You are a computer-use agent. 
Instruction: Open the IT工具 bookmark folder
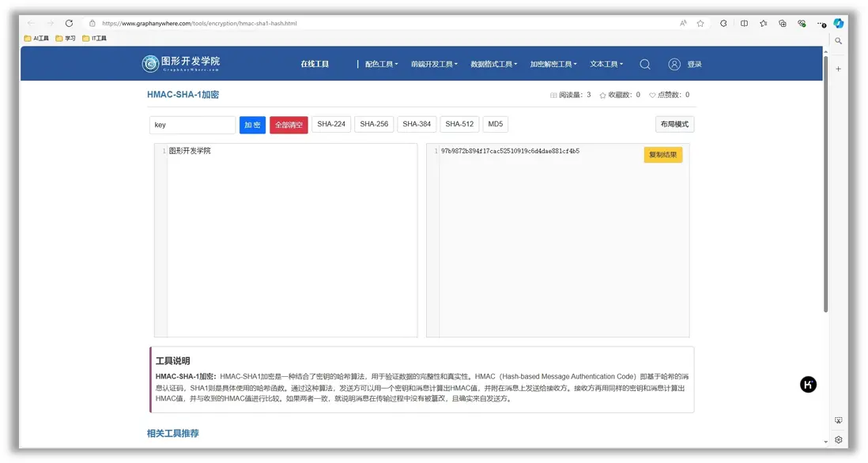tap(94, 38)
